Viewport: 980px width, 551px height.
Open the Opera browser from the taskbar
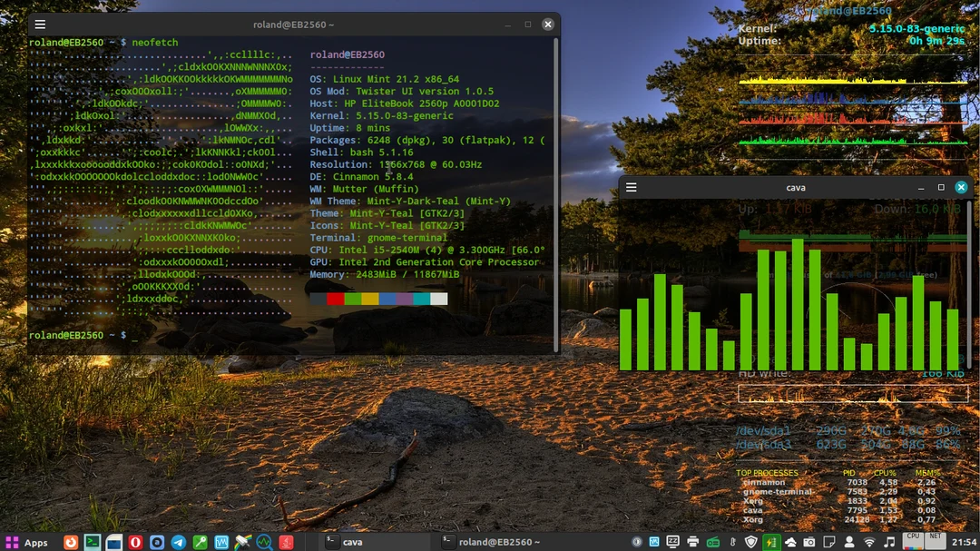click(x=134, y=540)
